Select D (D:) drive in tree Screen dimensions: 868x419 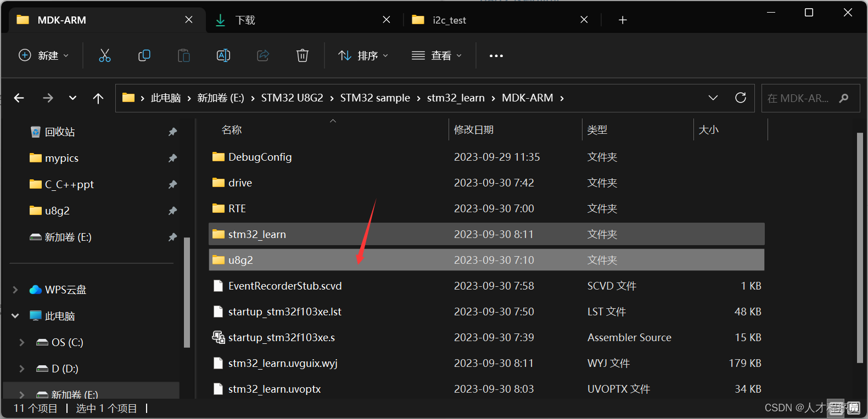point(65,369)
